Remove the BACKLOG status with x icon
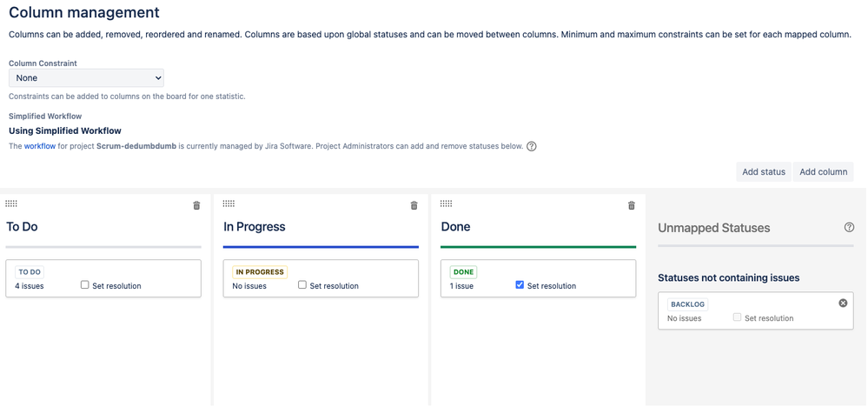The height and width of the screenshot is (407, 868). pos(843,303)
